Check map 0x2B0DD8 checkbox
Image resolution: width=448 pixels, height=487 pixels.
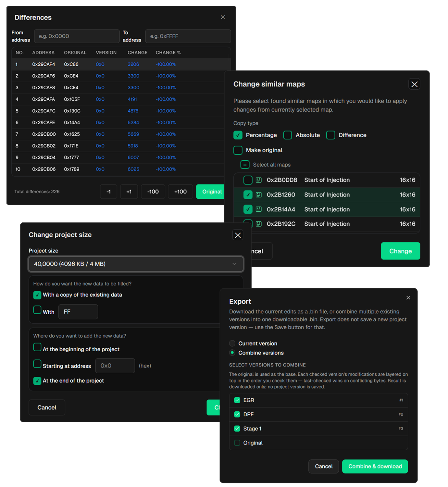point(248,180)
